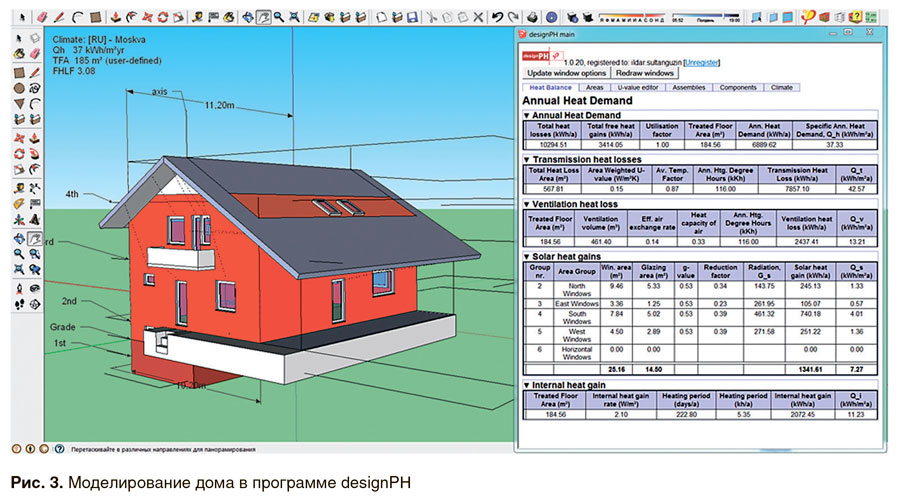Click the total solar heat gain 1341.61
This screenshot has height=500, width=900.
pyautogui.click(x=810, y=370)
